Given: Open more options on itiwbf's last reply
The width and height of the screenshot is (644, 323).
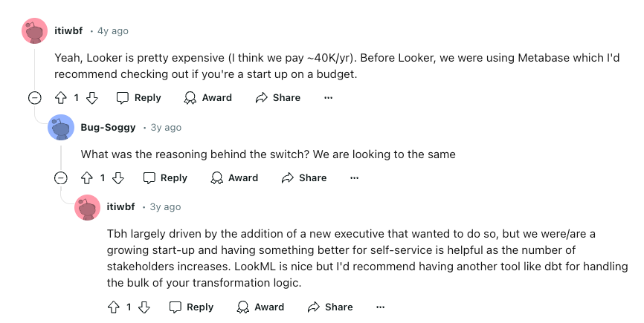Looking at the screenshot, I should click(x=381, y=307).
